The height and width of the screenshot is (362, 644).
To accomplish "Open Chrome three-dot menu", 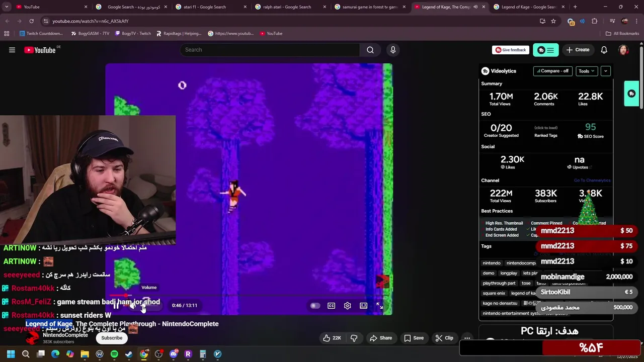I will click(x=636, y=21).
